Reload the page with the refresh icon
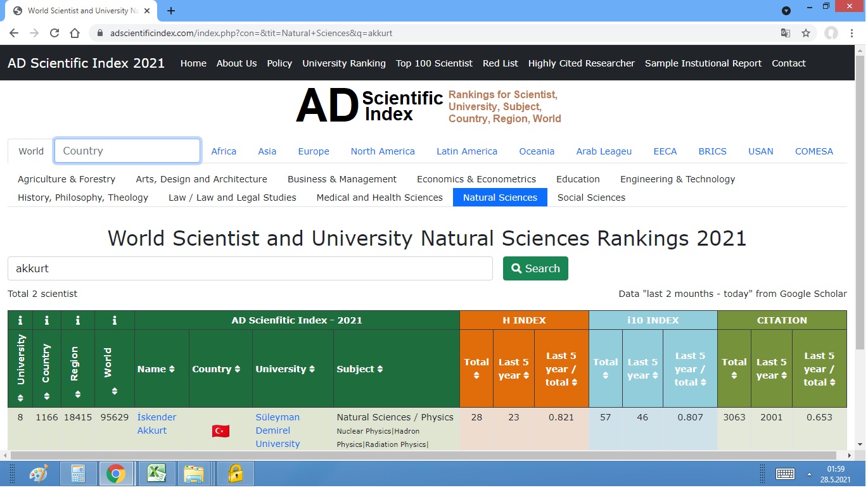868x490 pixels. 54,33
